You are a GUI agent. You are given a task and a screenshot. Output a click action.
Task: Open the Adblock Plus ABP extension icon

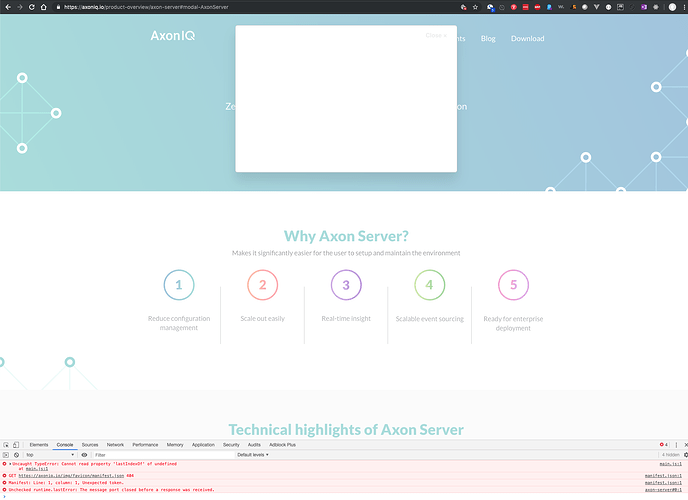537,7
